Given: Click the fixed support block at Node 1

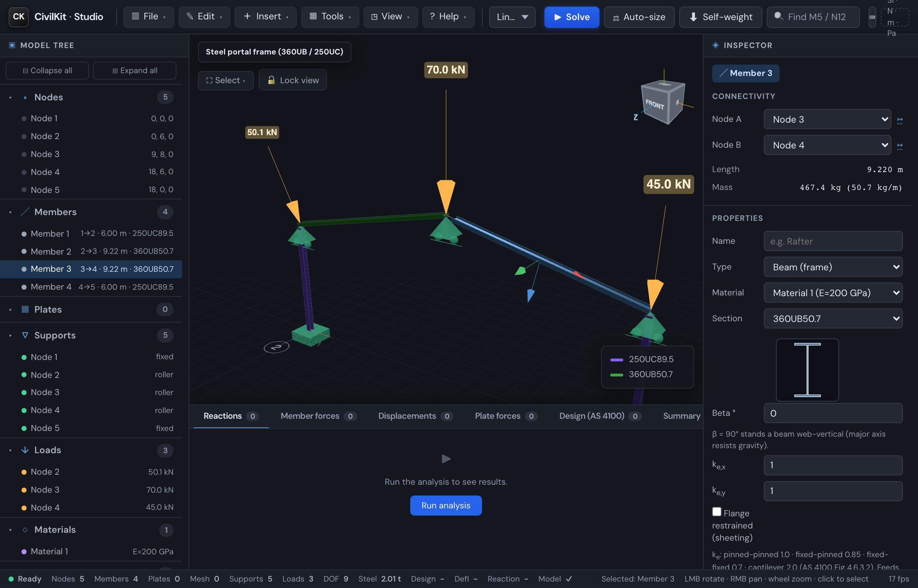Looking at the screenshot, I should 311,335.
